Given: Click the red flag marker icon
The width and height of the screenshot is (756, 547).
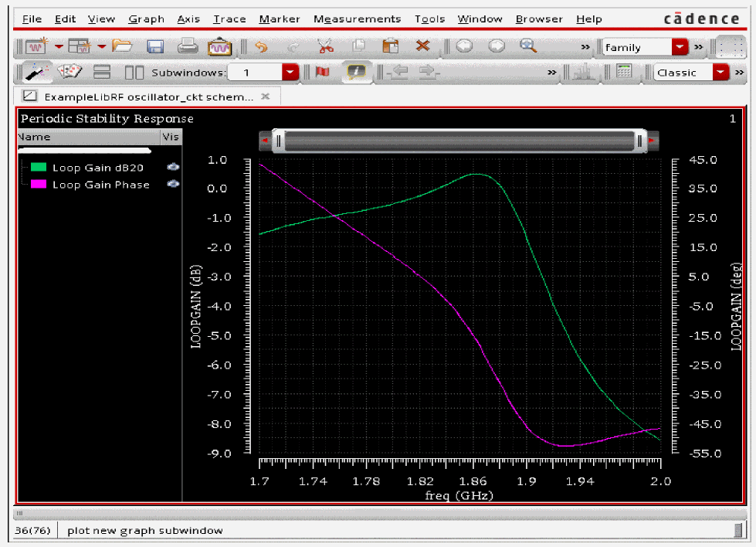Looking at the screenshot, I should point(323,73).
